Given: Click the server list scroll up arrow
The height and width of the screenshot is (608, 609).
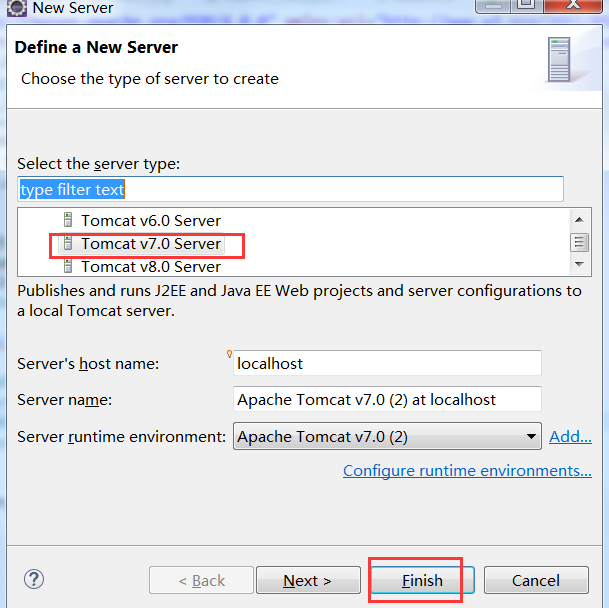Looking at the screenshot, I should (579, 220).
